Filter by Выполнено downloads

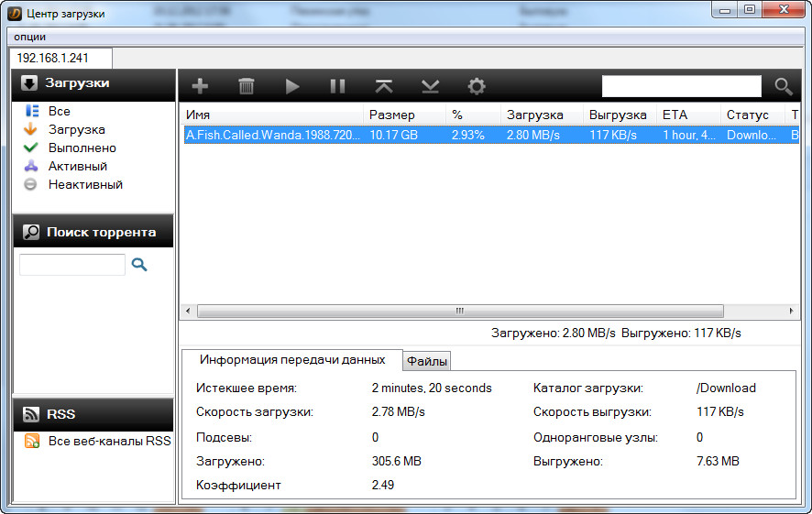pyautogui.click(x=82, y=148)
